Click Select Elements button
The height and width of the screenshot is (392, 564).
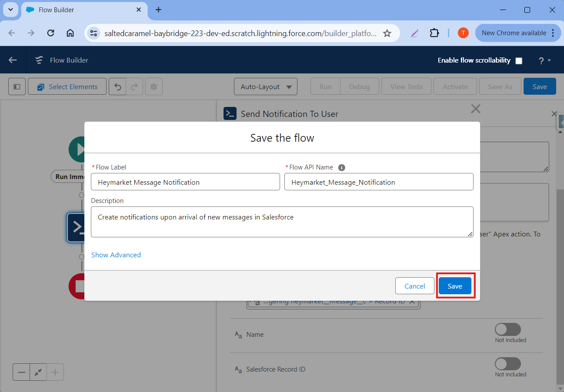coord(67,86)
